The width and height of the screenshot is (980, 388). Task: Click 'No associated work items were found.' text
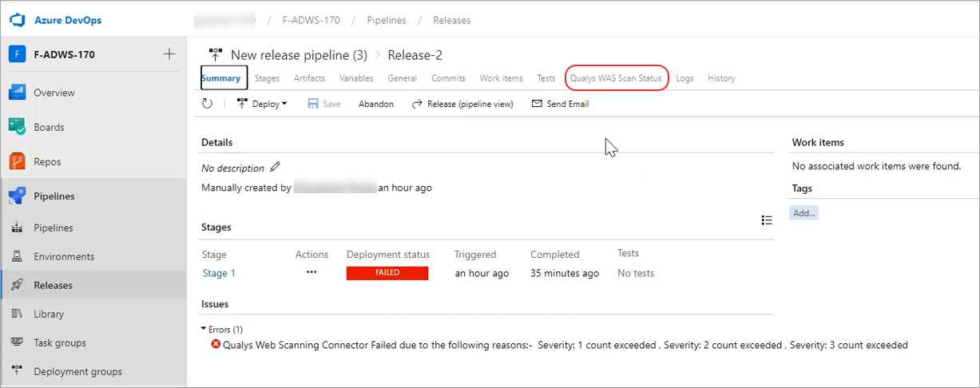pos(876,166)
